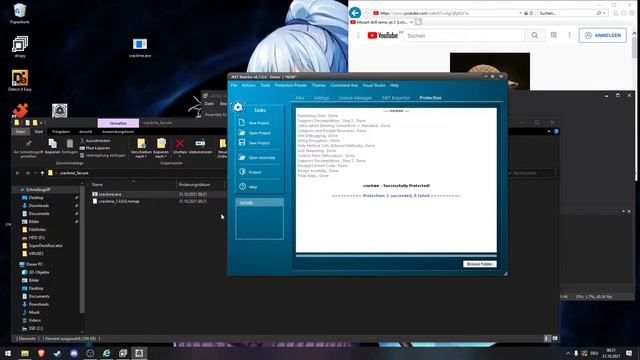Image resolution: width=640 pixels, height=360 pixels.
Task: Click the Explorer back arrow button
Action: point(18,173)
